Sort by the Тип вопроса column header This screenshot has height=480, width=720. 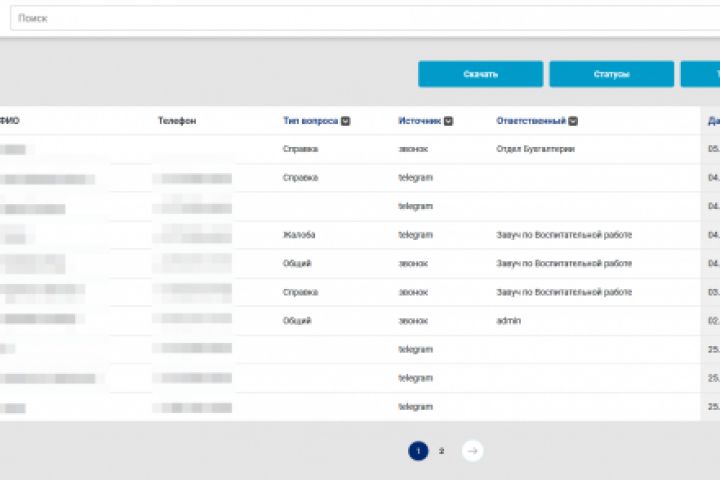point(310,121)
